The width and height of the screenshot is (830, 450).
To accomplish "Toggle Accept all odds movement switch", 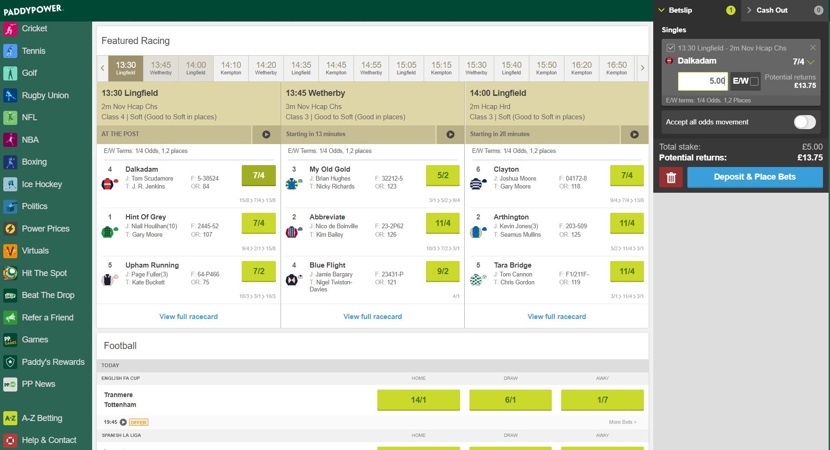I will tap(805, 122).
